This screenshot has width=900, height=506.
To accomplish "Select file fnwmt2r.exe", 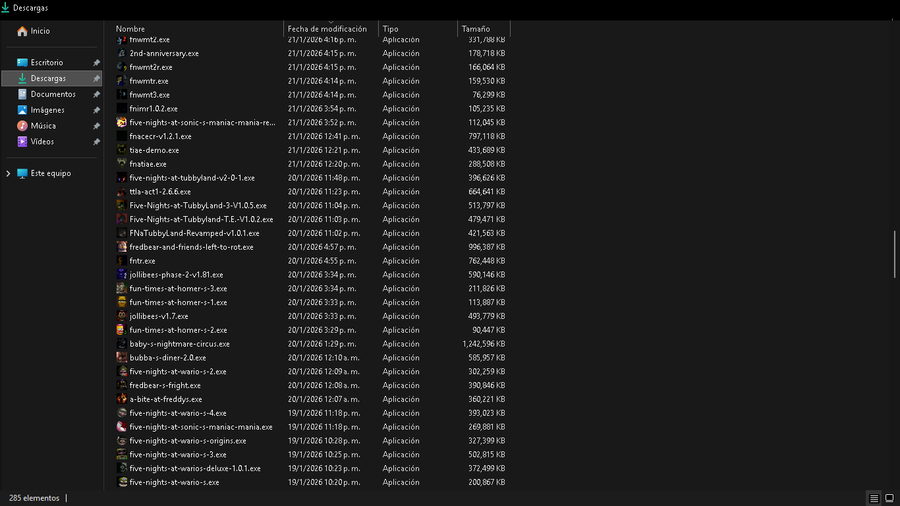I will 151,67.
